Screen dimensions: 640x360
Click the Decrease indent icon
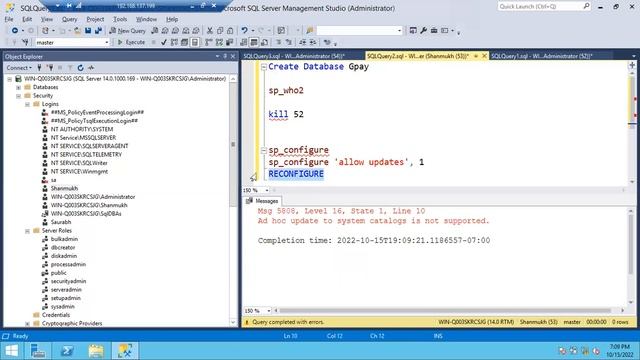302,42
